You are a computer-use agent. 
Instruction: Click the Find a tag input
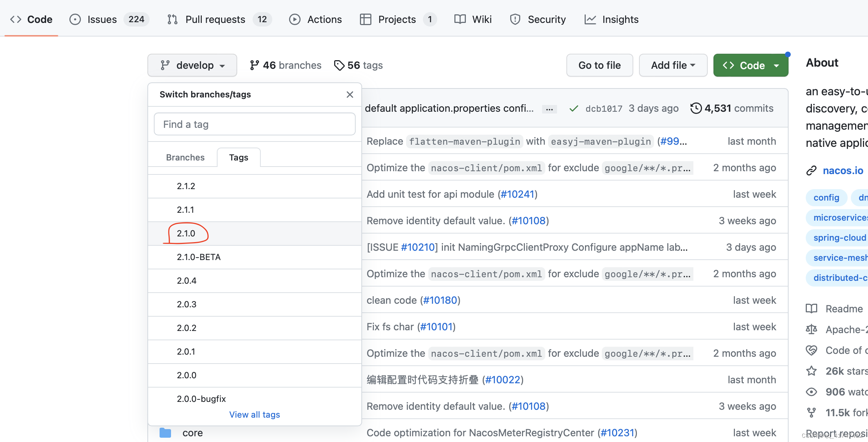[x=254, y=124]
